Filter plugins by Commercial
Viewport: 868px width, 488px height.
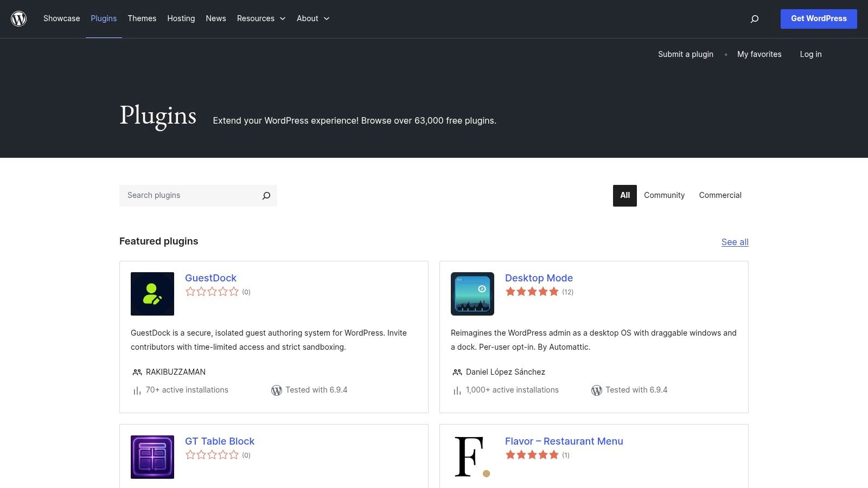(720, 196)
